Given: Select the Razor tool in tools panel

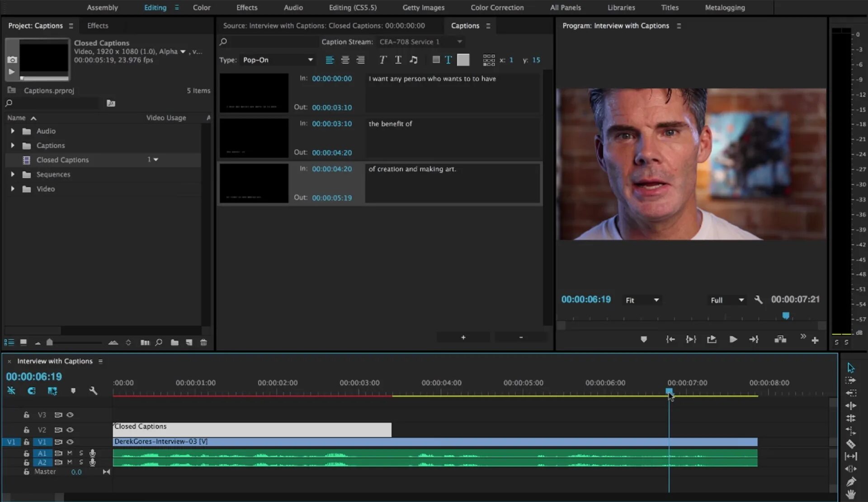Looking at the screenshot, I should point(850,444).
